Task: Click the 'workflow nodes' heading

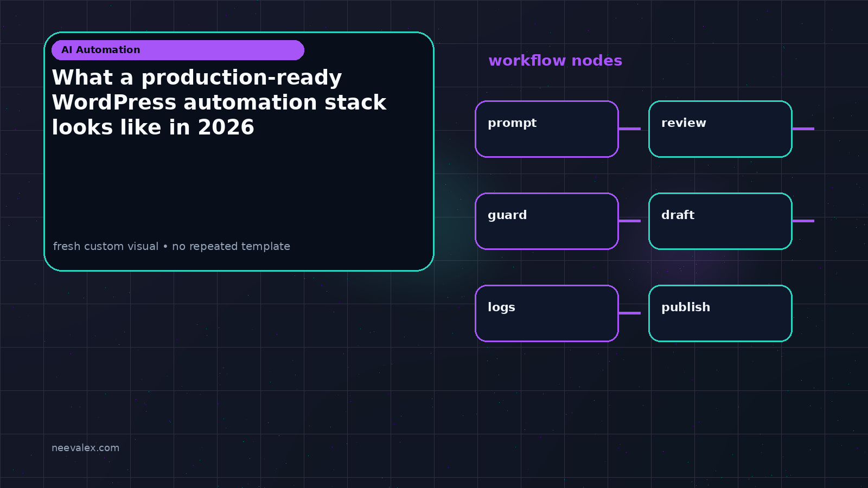Action: [x=555, y=60]
